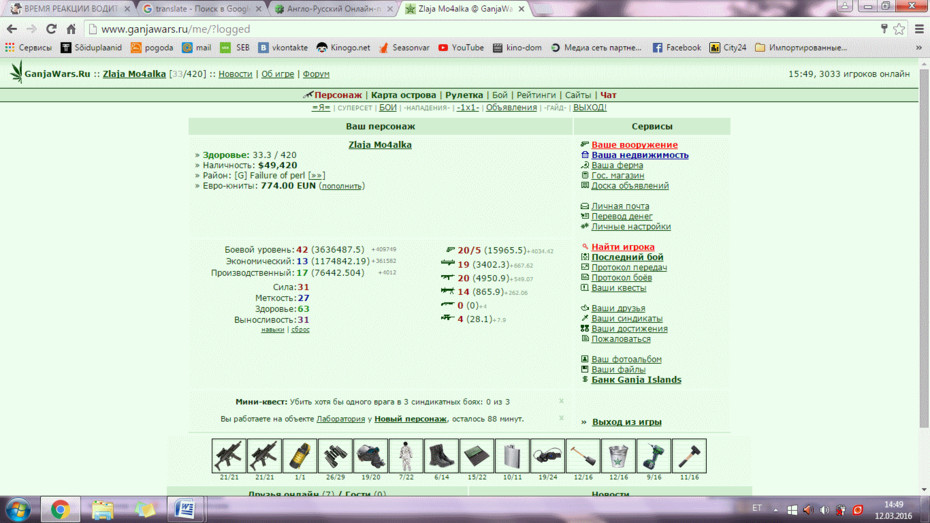Screen dimensions: 930x523
Task: Click the ET language indicator
Action: click(757, 508)
